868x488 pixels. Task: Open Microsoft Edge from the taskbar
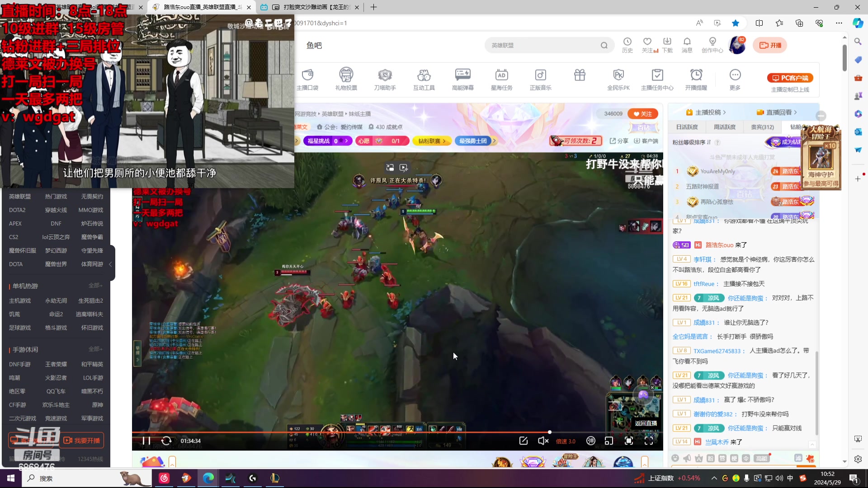pyautogui.click(x=208, y=478)
